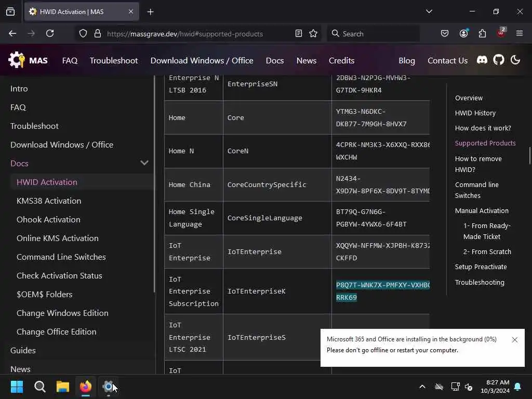Toggle reader view for the page
532x399 pixels.
(299, 33)
